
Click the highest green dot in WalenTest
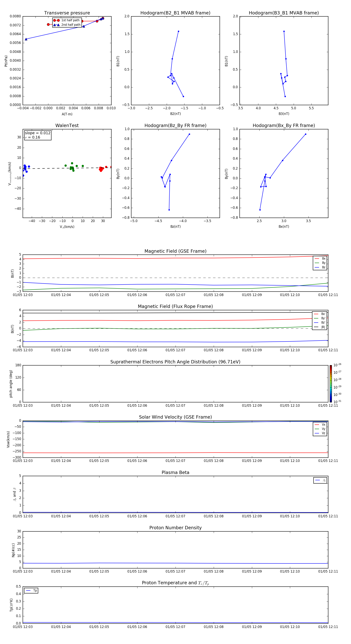point(72,163)
